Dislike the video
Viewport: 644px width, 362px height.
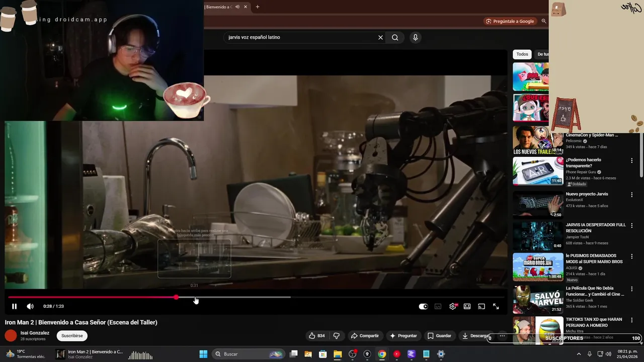pyautogui.click(x=337, y=335)
